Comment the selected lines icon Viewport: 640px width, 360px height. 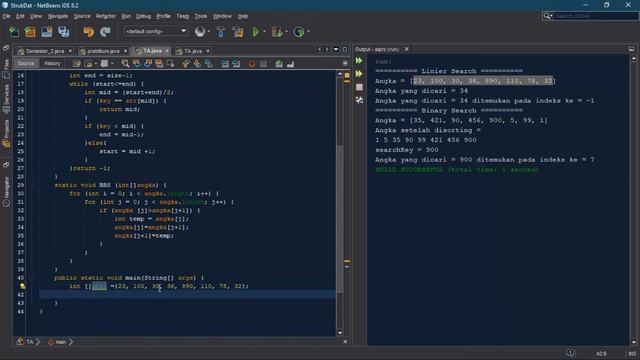[x=279, y=64]
